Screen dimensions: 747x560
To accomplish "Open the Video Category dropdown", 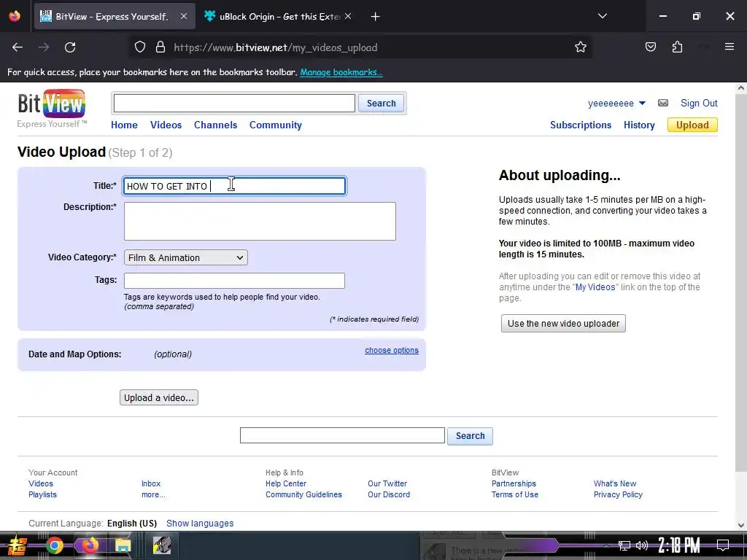I will pyautogui.click(x=186, y=257).
